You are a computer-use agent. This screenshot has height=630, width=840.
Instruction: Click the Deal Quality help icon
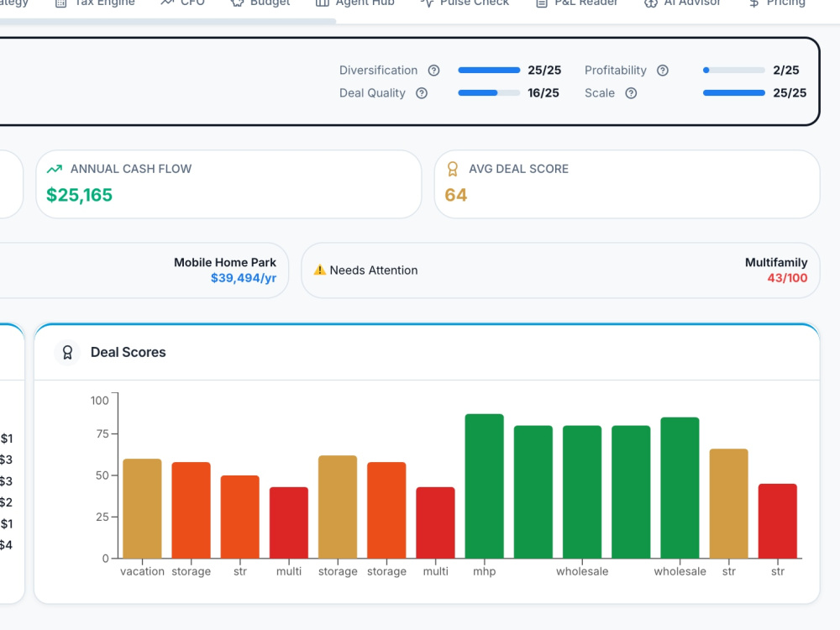tap(422, 93)
